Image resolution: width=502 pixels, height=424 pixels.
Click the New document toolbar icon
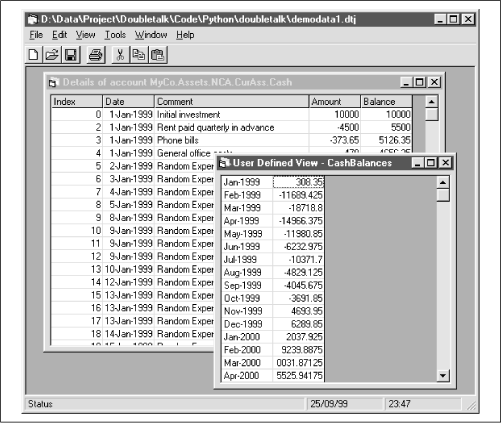click(34, 55)
